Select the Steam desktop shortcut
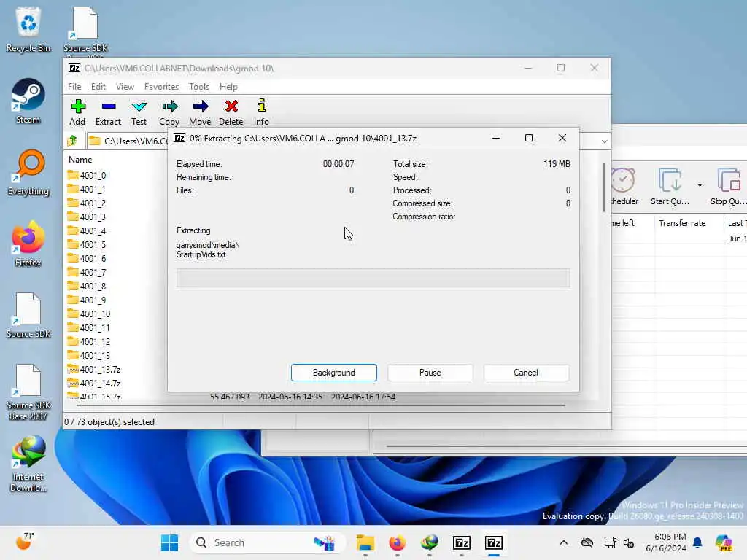The height and width of the screenshot is (560, 747). click(28, 101)
